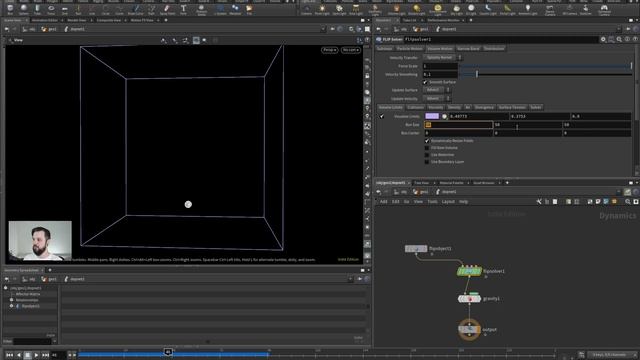Open FLIP Solver parameter gear menu

click(603, 39)
